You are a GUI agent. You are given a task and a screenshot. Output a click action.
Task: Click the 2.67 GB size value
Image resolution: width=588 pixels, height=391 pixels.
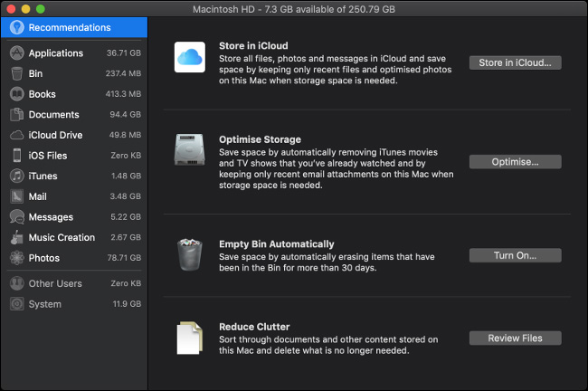click(126, 237)
